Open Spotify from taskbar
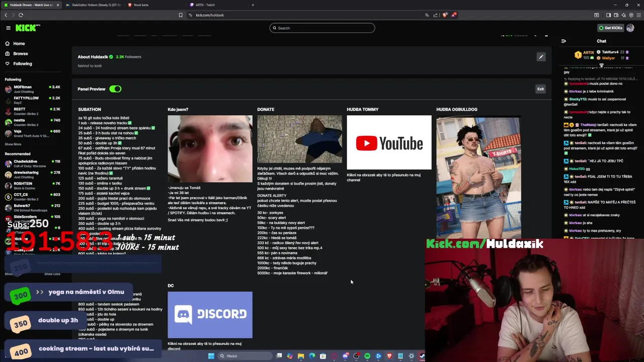644x362 pixels. point(367,356)
